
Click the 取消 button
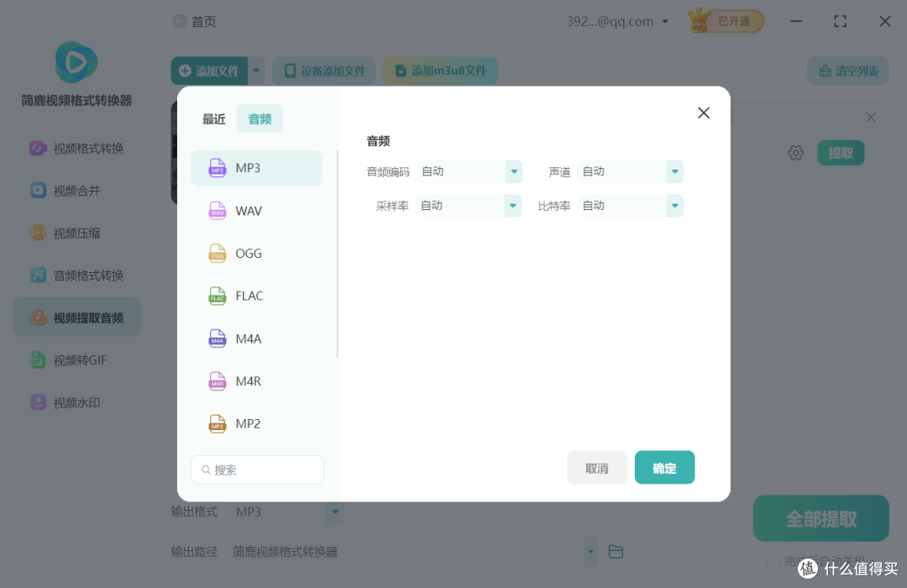click(597, 468)
